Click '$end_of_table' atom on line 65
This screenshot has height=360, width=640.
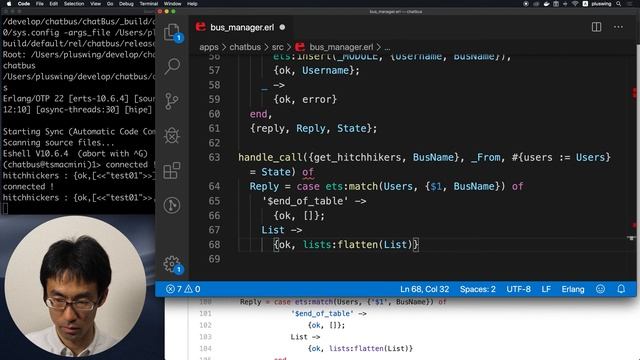click(x=305, y=201)
